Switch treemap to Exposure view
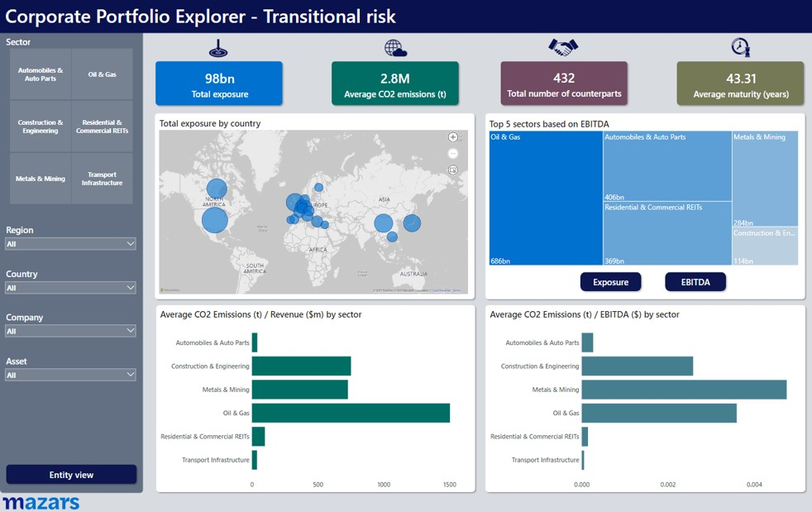812x512 pixels. pyautogui.click(x=610, y=282)
